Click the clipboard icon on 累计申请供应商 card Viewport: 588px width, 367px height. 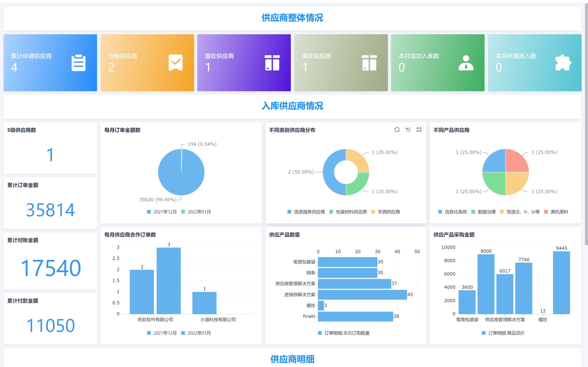point(78,63)
